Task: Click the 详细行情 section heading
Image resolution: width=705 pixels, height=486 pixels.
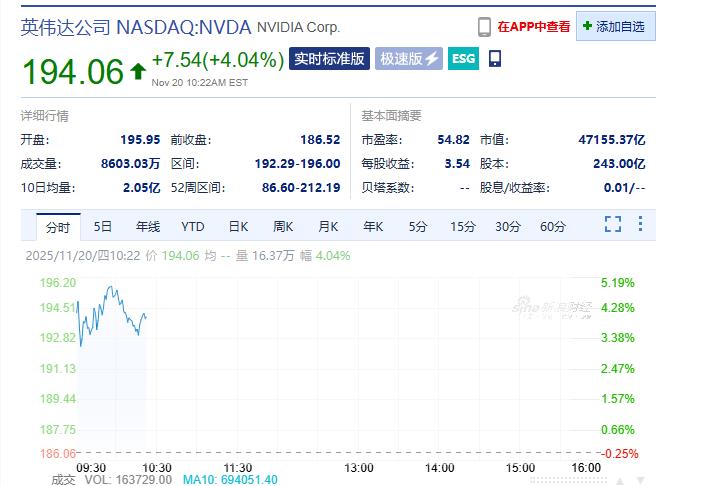Action: click(45, 116)
